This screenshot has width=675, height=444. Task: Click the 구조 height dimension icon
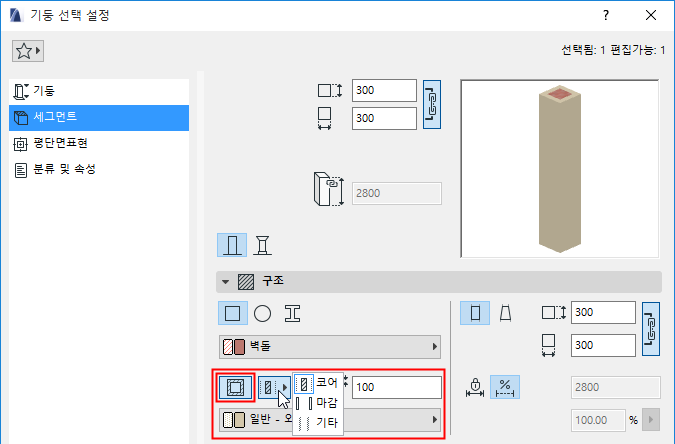click(554, 313)
